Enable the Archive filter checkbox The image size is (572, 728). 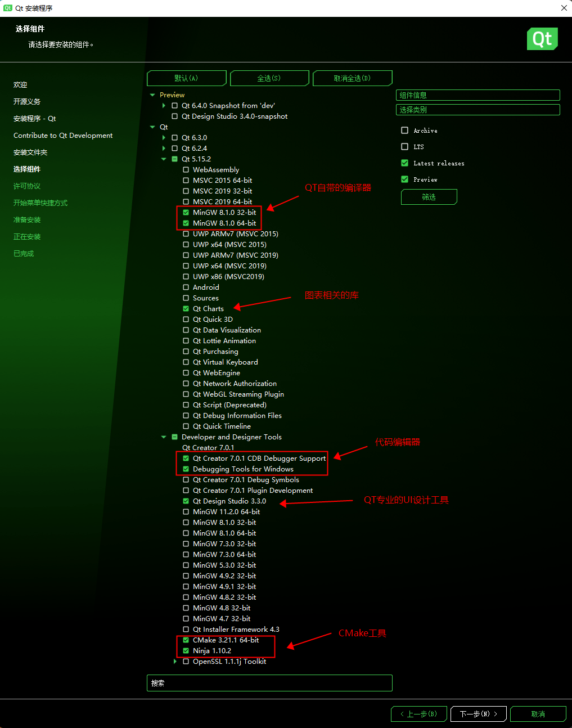pyautogui.click(x=404, y=131)
